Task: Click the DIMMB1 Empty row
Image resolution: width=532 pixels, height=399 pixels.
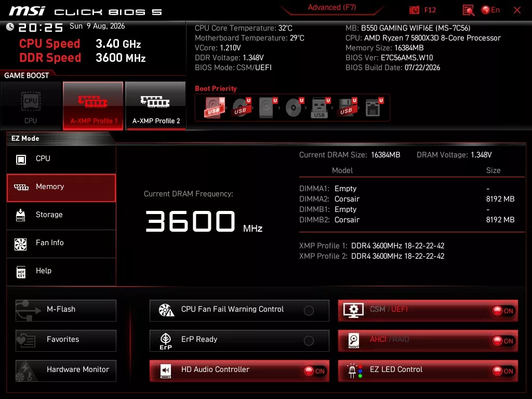Action: coord(407,209)
